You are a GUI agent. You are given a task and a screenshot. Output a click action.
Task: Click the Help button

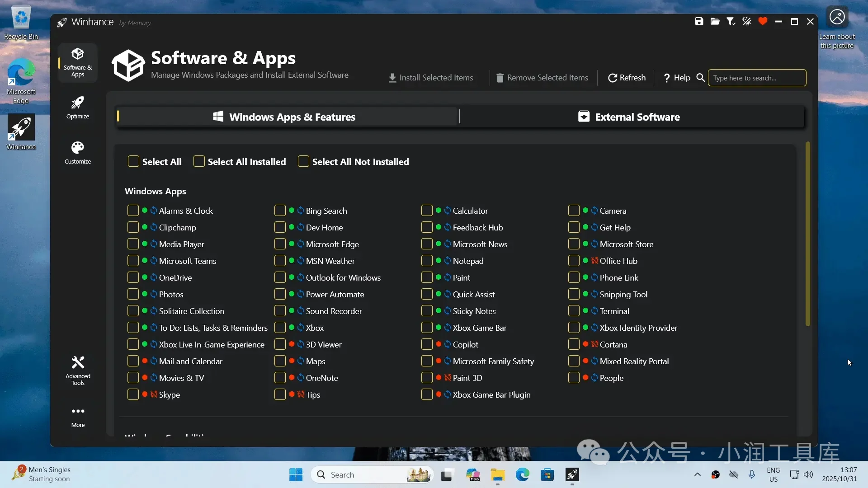(x=676, y=78)
